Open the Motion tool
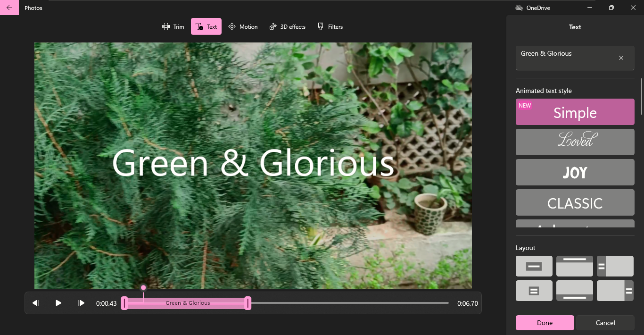The image size is (644, 335). click(243, 26)
